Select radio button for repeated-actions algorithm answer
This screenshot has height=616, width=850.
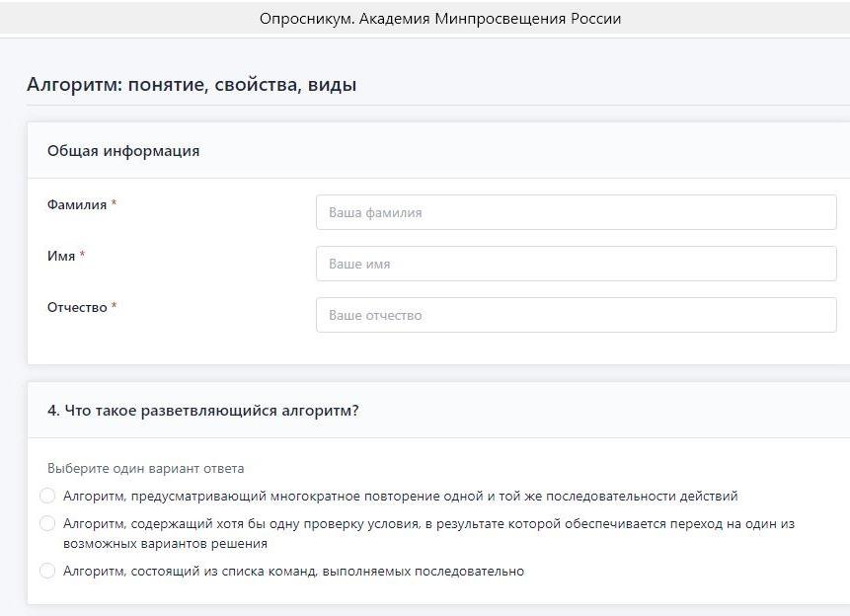(x=47, y=496)
